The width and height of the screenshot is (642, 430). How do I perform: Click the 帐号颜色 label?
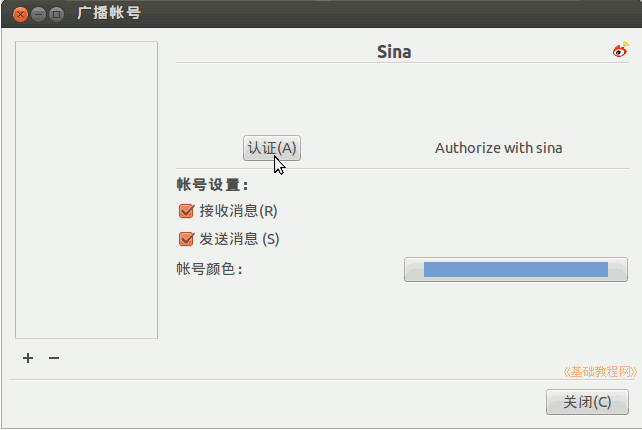point(209,269)
